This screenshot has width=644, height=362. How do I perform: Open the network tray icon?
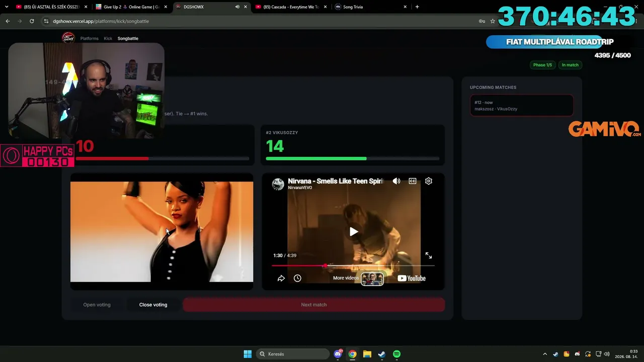coord(598,354)
